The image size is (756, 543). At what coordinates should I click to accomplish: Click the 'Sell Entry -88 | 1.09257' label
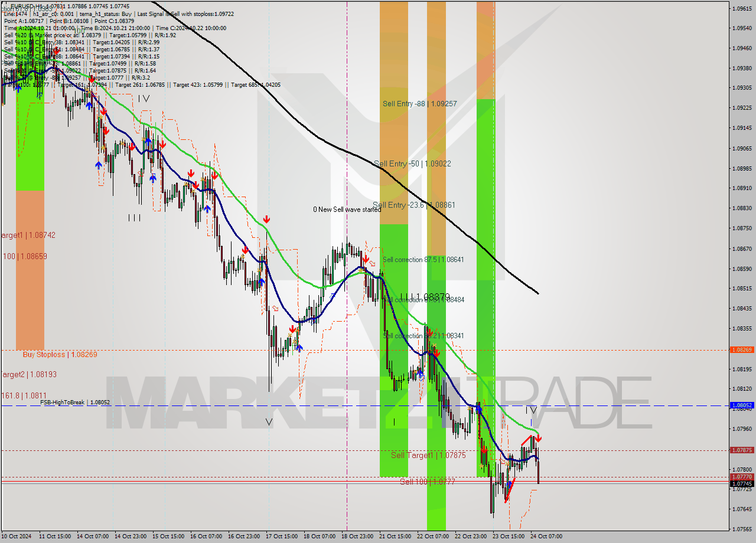pyautogui.click(x=419, y=104)
